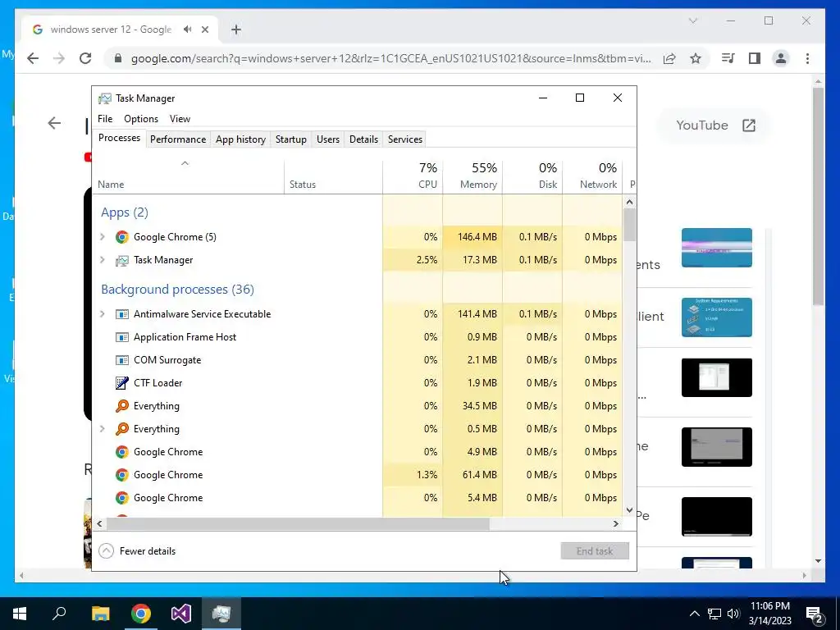Switch to the Performance tab
Image resolution: width=840 pixels, height=630 pixels.
point(178,139)
